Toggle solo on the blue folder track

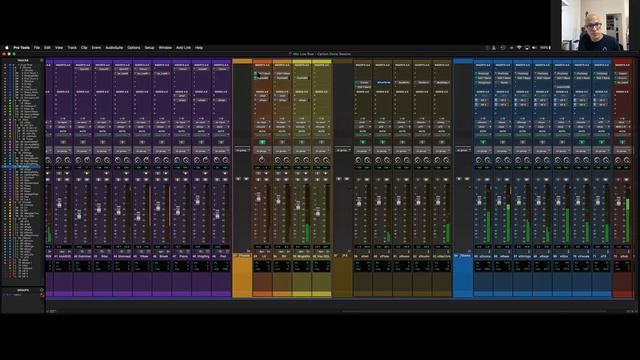point(460,178)
